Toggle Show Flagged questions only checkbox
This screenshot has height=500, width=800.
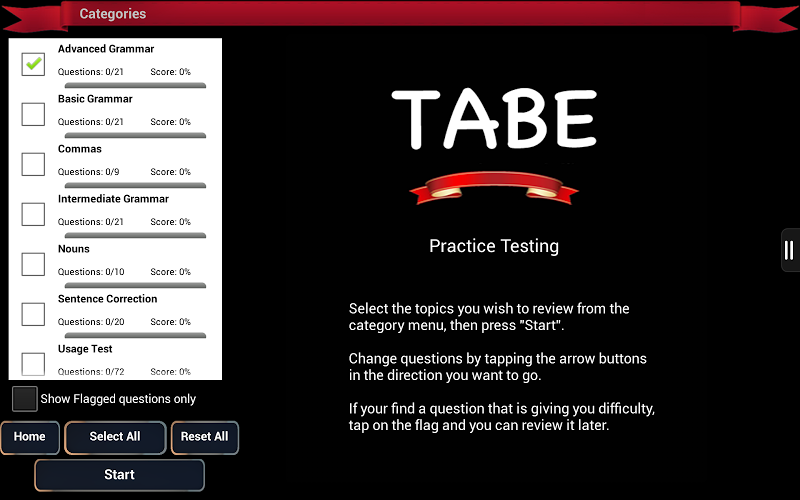[x=24, y=398]
